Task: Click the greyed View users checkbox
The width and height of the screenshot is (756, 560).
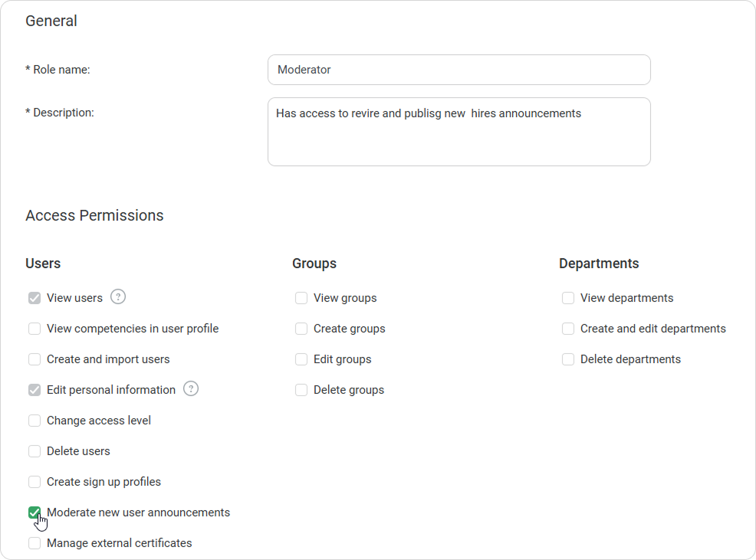Action: (35, 298)
